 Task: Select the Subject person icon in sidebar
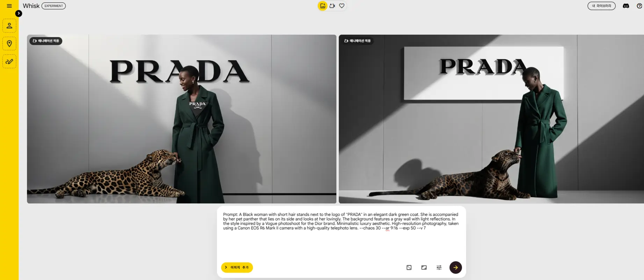(9, 26)
